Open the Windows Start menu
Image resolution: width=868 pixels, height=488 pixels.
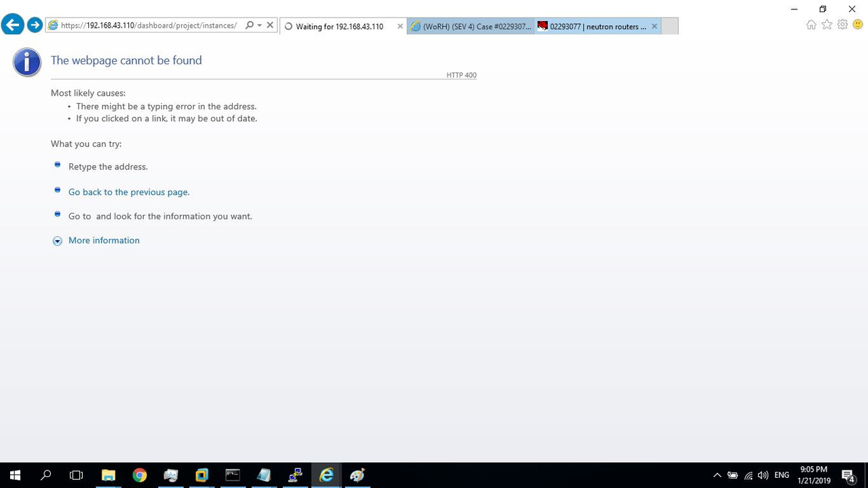[15, 475]
